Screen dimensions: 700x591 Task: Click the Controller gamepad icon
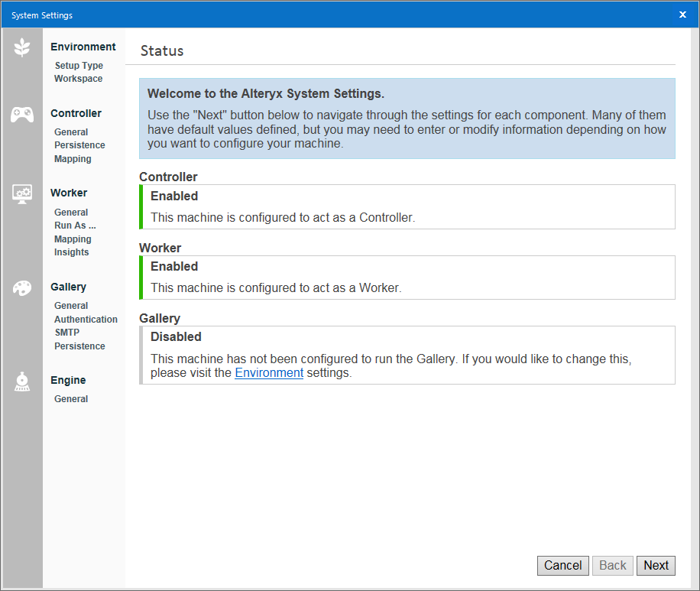click(x=22, y=115)
